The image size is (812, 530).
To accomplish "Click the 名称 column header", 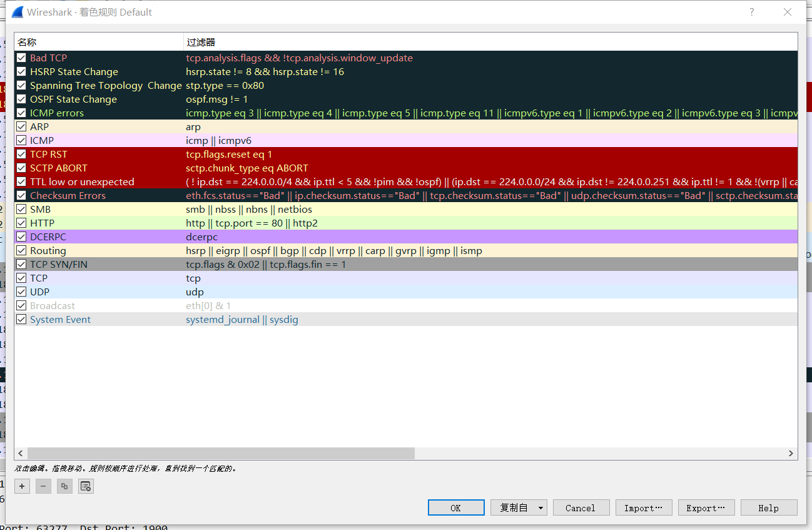I will click(x=99, y=42).
